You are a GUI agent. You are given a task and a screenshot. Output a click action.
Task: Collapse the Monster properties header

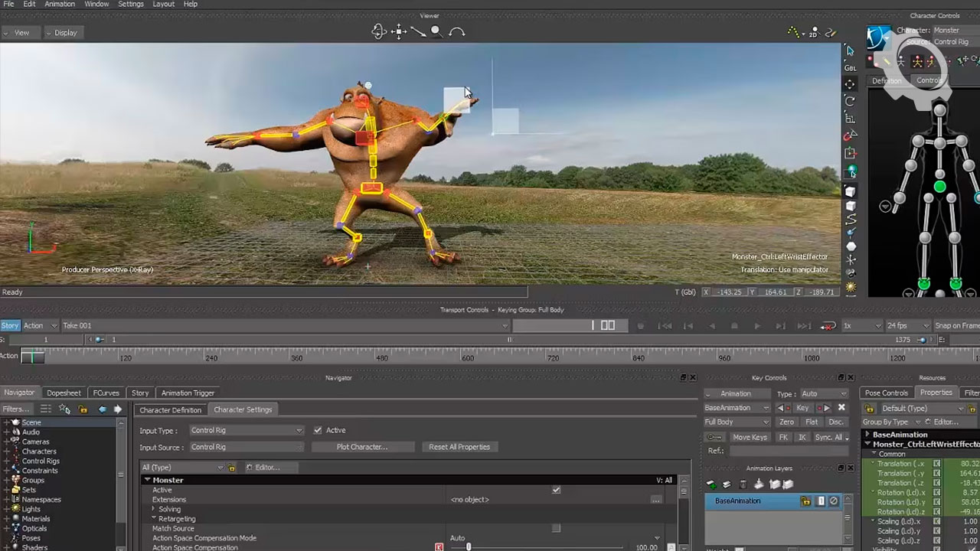tap(148, 480)
